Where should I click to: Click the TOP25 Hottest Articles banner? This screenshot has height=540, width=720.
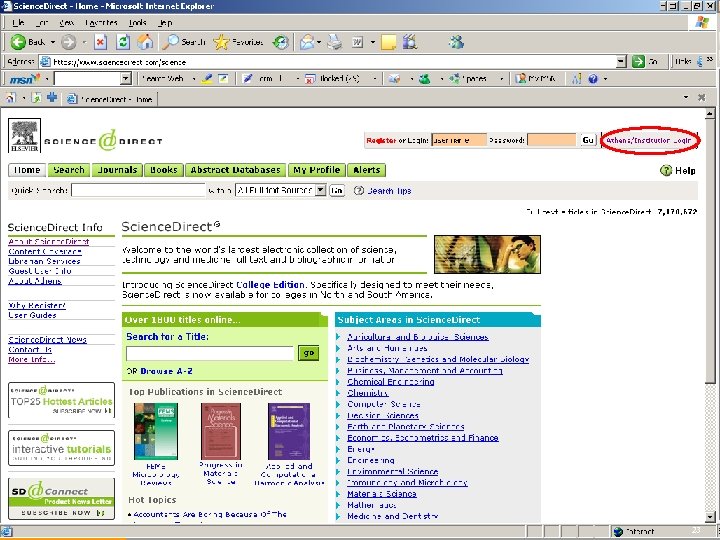[62, 400]
